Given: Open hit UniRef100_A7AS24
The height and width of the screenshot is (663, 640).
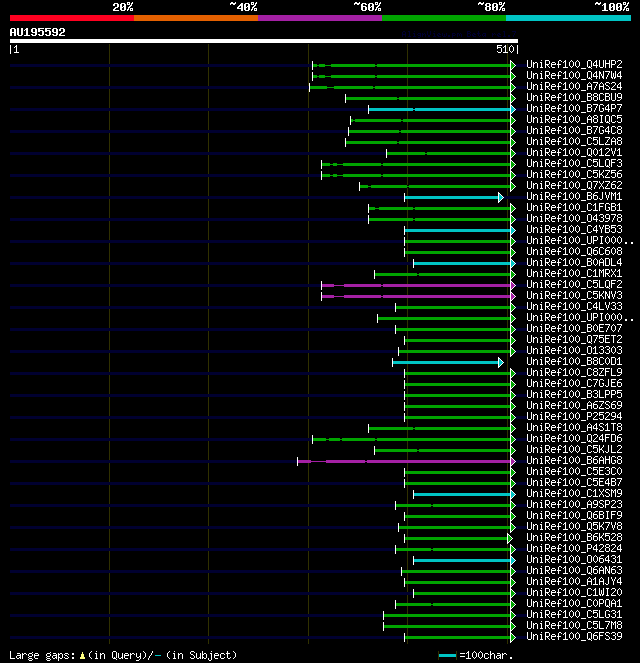Looking at the screenshot, I should pyautogui.click(x=574, y=86).
